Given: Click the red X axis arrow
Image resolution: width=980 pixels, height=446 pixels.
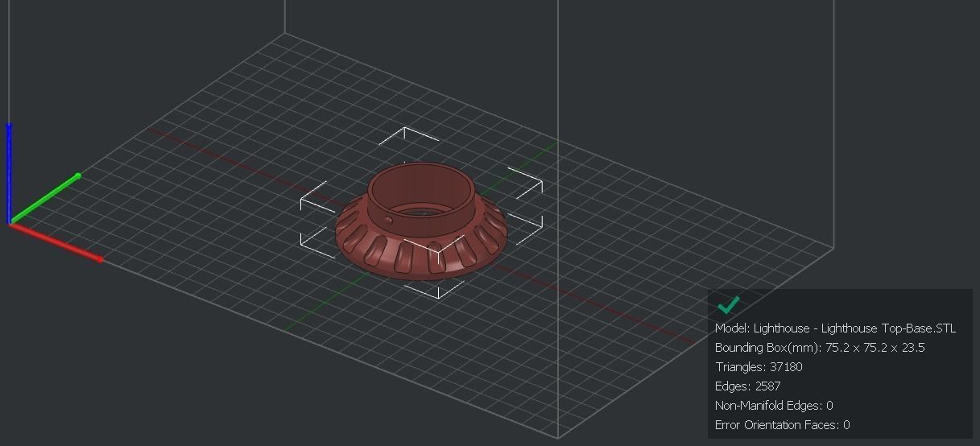Looking at the screenshot, I should click(x=56, y=242).
